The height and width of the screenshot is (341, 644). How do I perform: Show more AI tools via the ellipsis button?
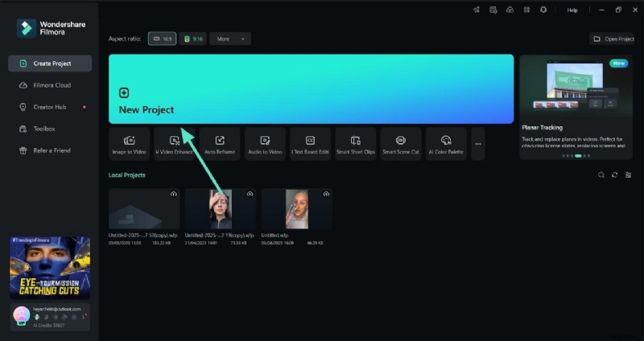[478, 144]
